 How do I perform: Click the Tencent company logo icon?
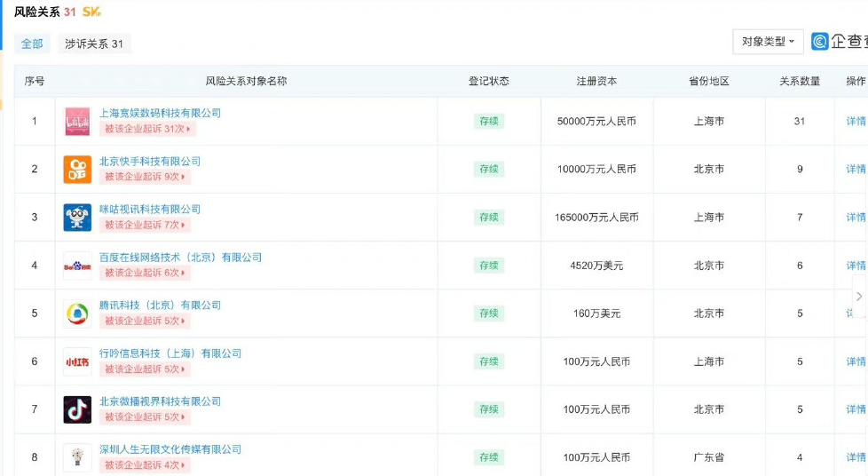coord(77,313)
